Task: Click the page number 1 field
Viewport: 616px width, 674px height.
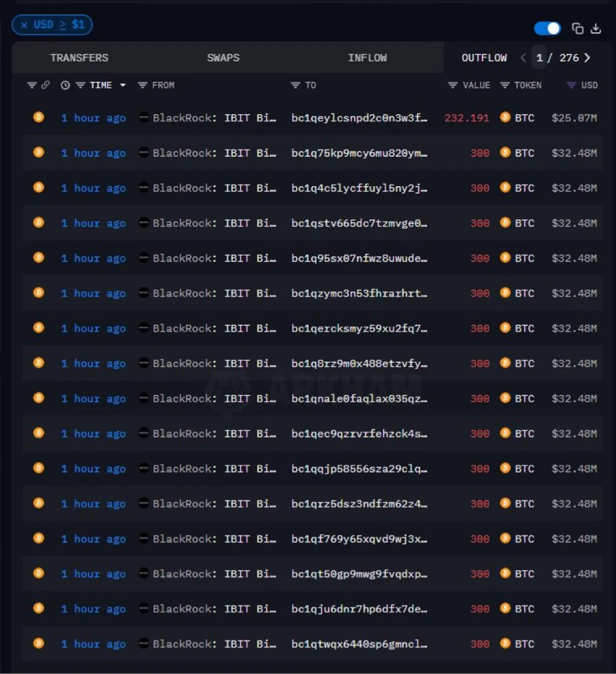Action: (540, 58)
